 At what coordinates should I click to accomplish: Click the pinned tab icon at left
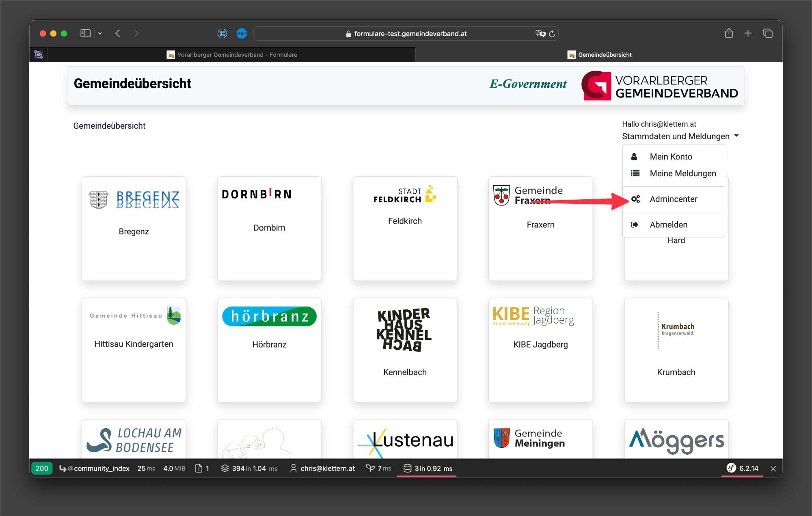coord(39,54)
